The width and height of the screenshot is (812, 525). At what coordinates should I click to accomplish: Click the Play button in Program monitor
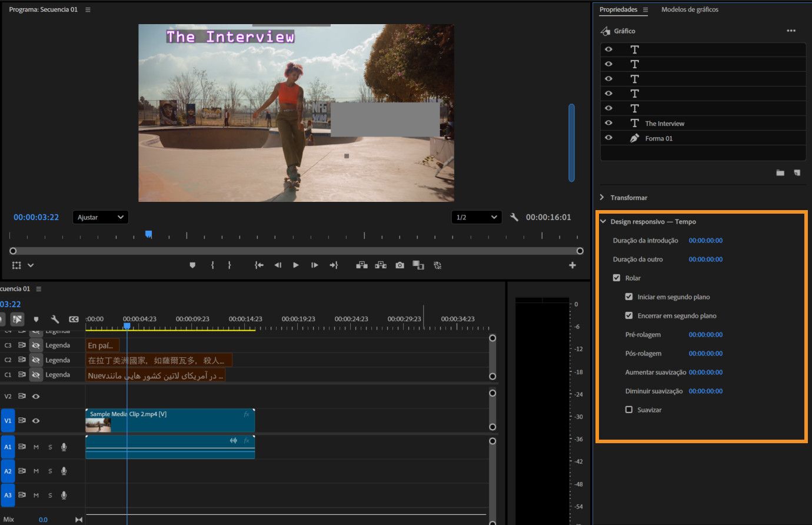click(x=295, y=265)
